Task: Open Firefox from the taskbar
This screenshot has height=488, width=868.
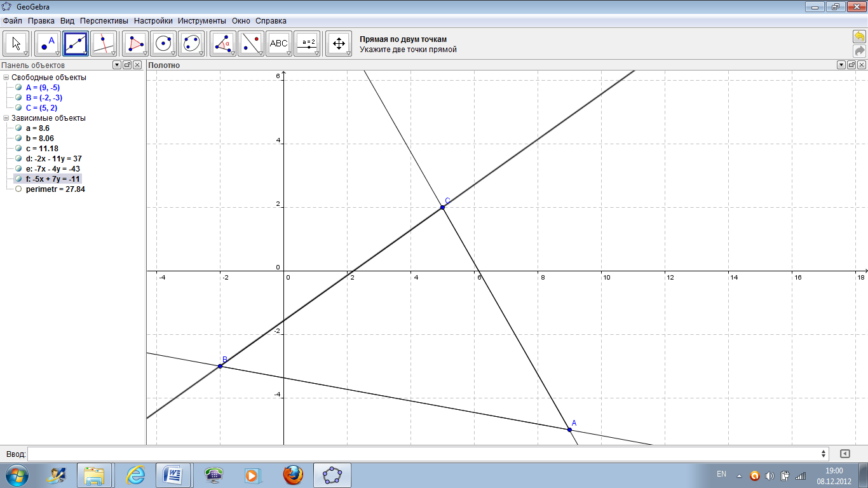Action: click(x=292, y=475)
